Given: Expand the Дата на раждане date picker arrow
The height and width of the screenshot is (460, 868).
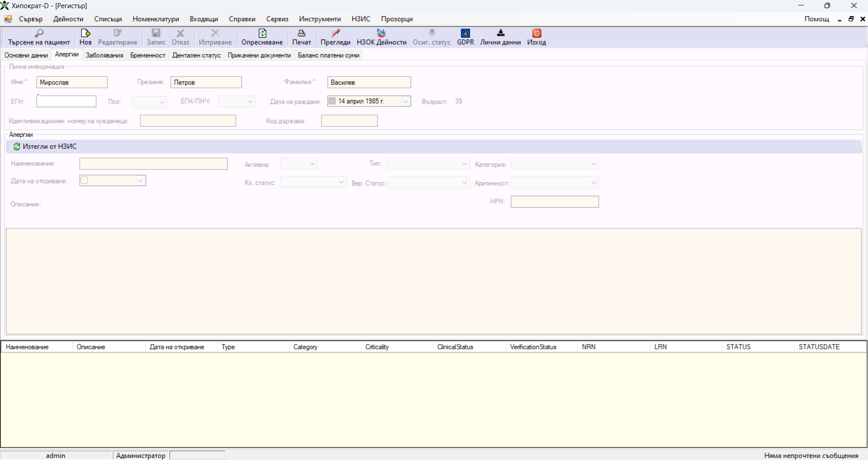Looking at the screenshot, I should 406,101.
